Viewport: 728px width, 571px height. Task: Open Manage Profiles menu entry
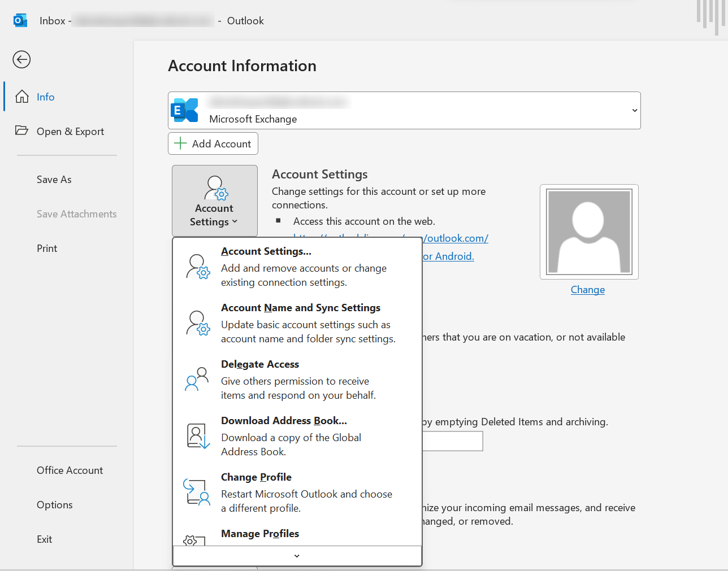click(x=297, y=534)
